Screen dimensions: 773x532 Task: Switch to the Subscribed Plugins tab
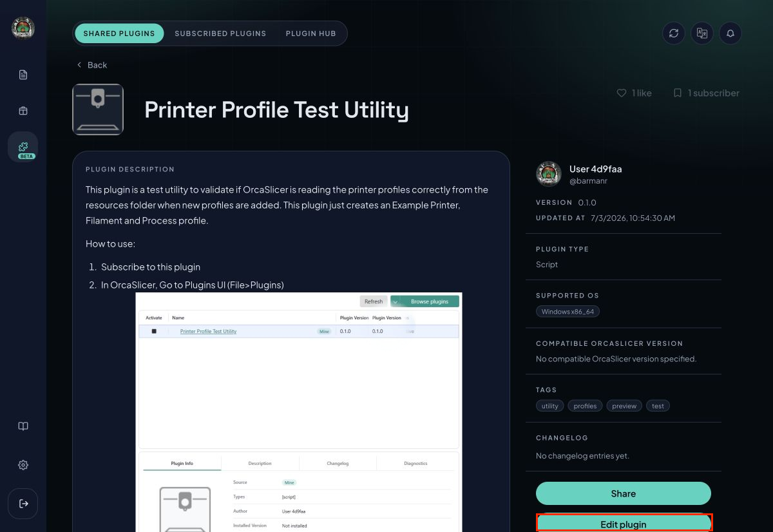[x=220, y=33]
